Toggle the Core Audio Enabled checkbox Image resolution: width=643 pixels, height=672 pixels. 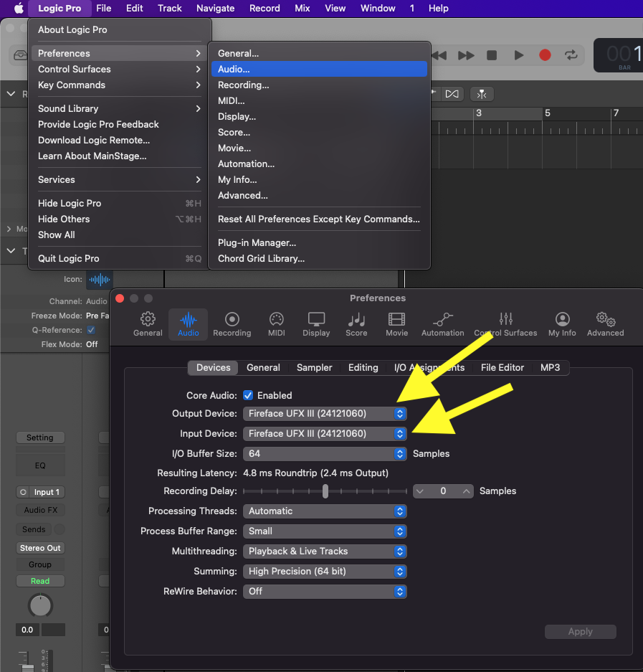click(248, 395)
